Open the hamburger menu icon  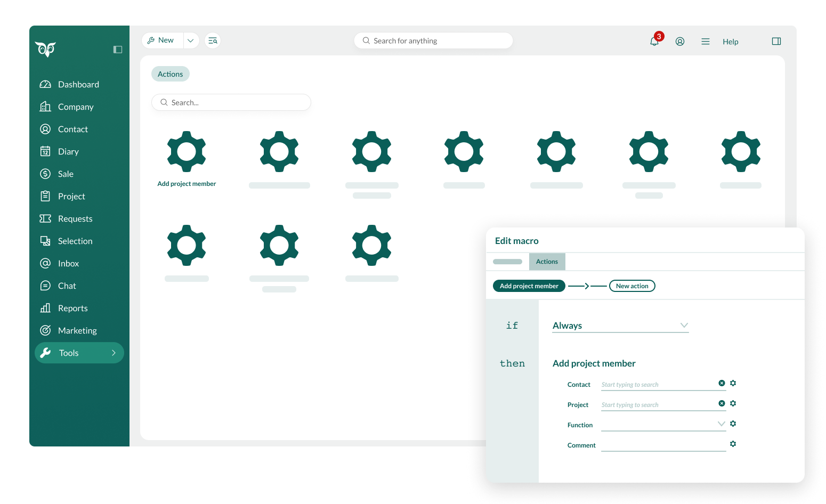(x=706, y=42)
